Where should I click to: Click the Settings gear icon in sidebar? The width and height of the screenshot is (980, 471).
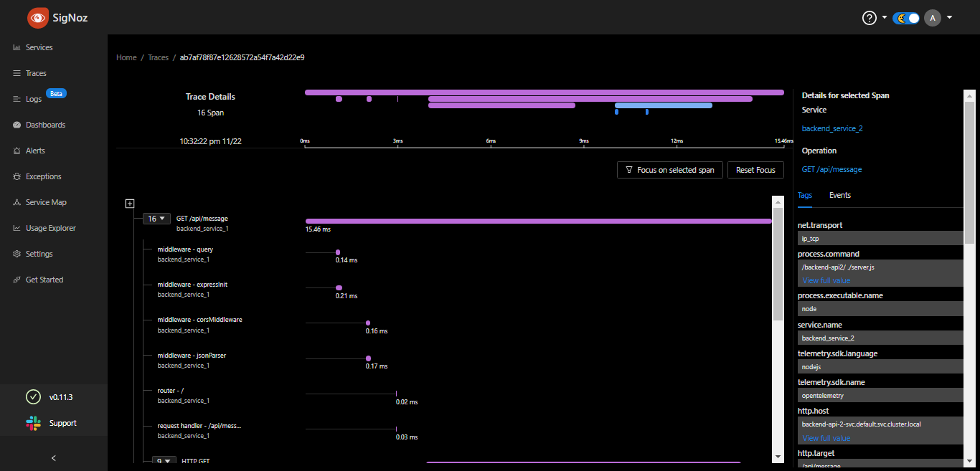click(17, 254)
